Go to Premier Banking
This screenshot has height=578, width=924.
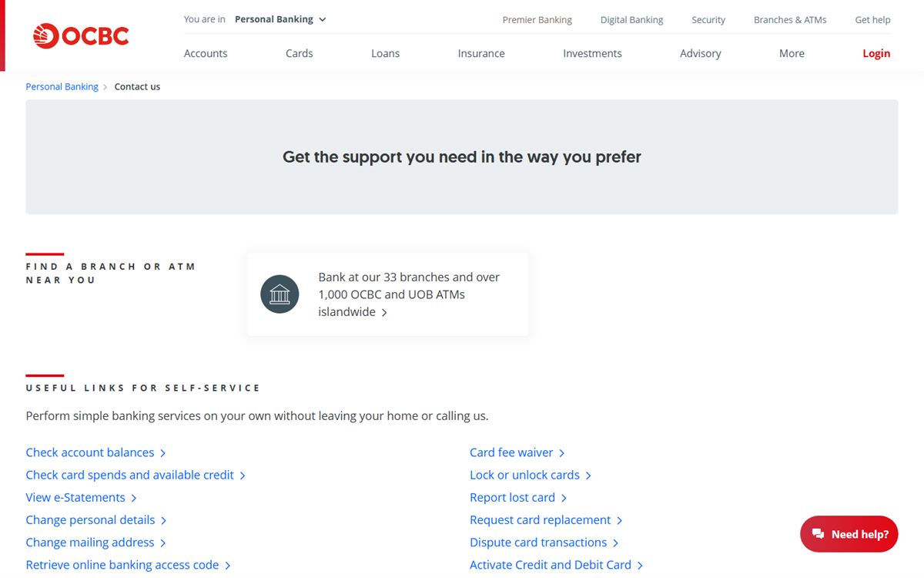click(537, 20)
